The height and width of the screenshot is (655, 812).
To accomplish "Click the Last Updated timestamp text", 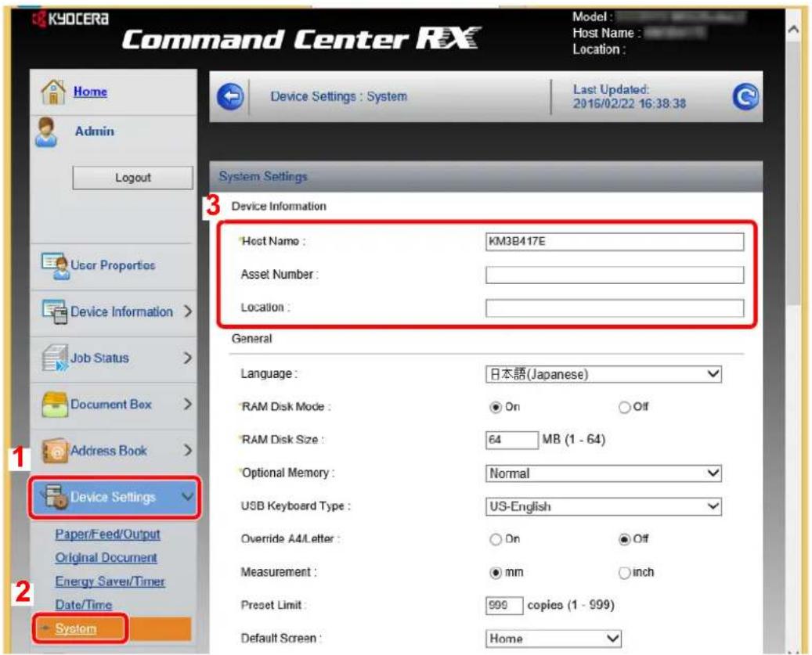I will 630,103.
